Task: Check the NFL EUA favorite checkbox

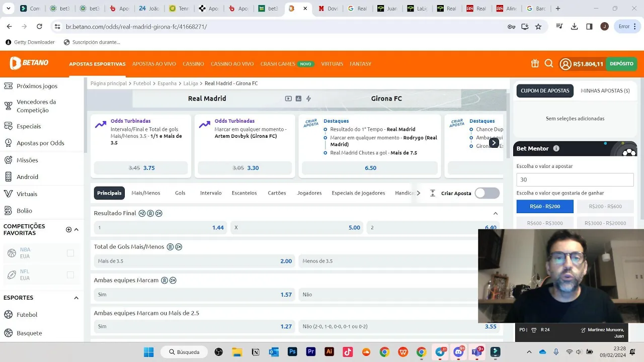Action: [70, 275]
